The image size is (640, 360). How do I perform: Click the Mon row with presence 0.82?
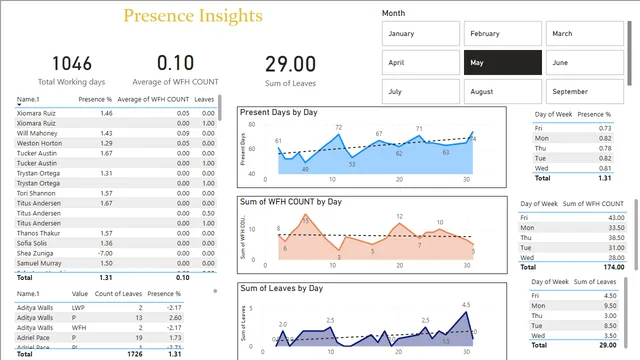573,138
